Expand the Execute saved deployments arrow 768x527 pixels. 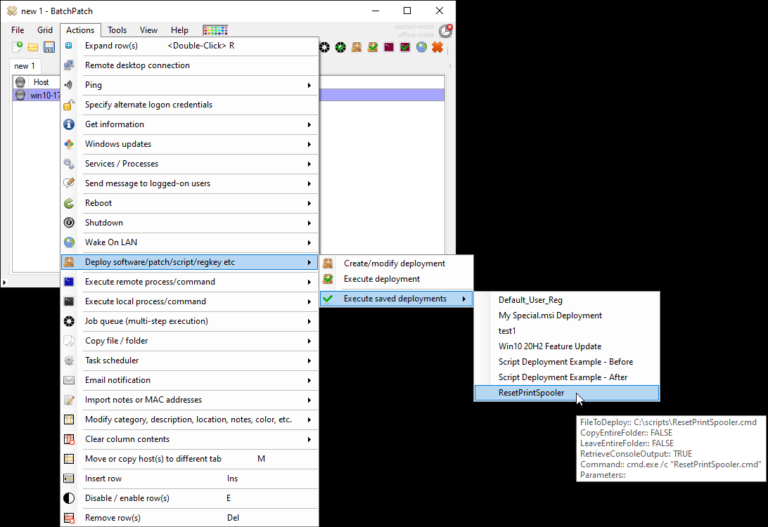(x=464, y=299)
